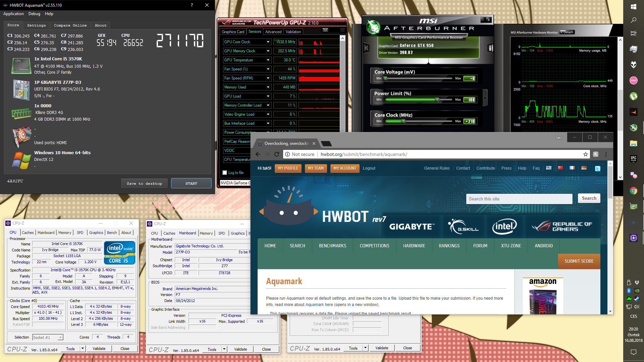Close the Overclocking Chrome tab
Viewport: 644px width, 362px height.
click(x=314, y=143)
